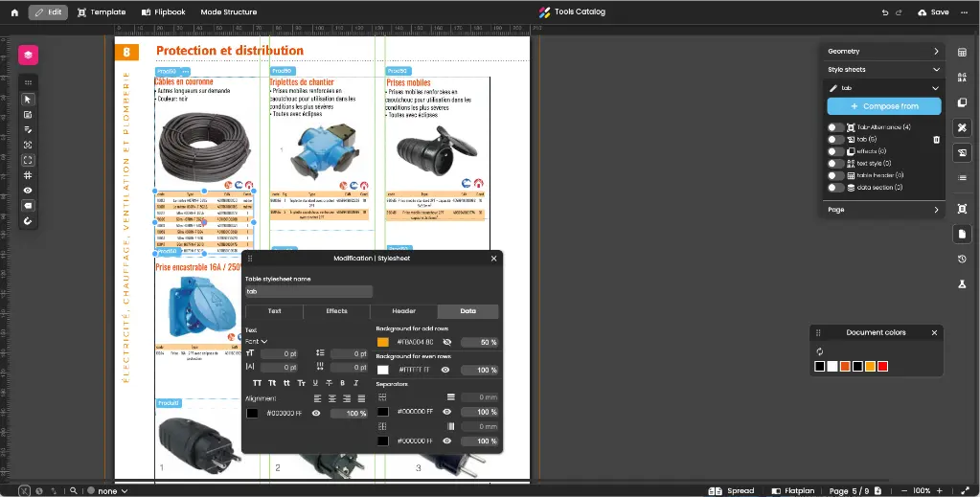
Task: Open the Font dropdown
Action: click(x=256, y=341)
